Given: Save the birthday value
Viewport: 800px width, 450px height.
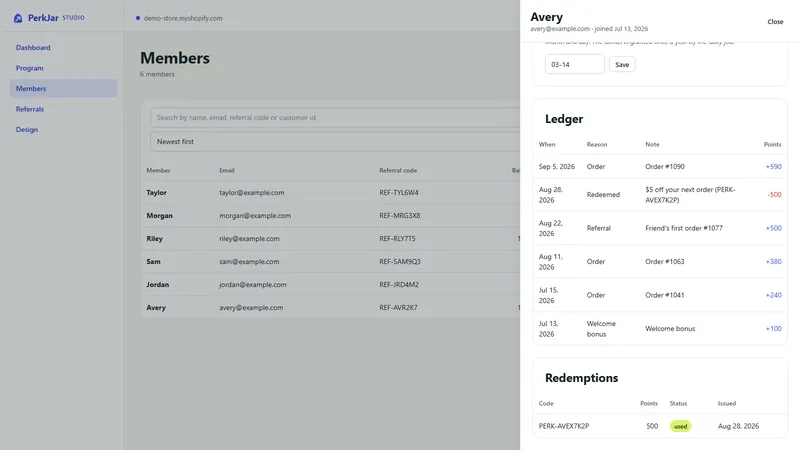Looking at the screenshot, I should coord(622,64).
